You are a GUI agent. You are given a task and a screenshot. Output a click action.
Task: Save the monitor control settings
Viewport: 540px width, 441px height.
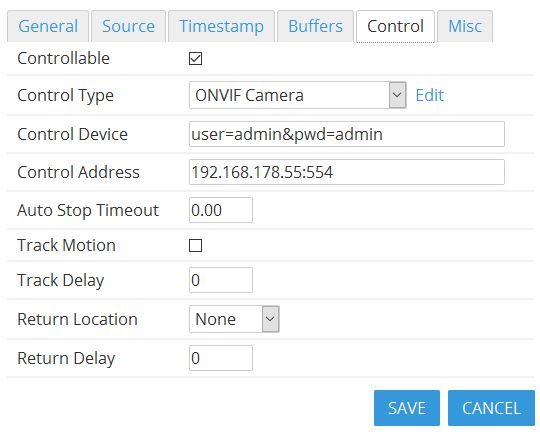point(407,408)
